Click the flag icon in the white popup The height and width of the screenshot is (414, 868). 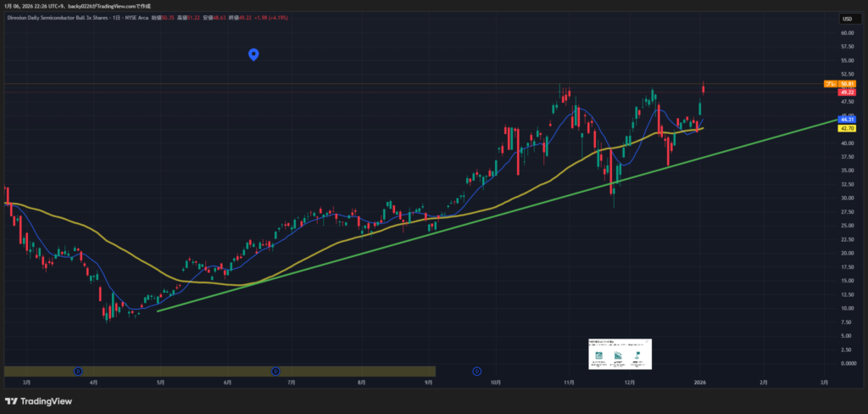tap(639, 354)
